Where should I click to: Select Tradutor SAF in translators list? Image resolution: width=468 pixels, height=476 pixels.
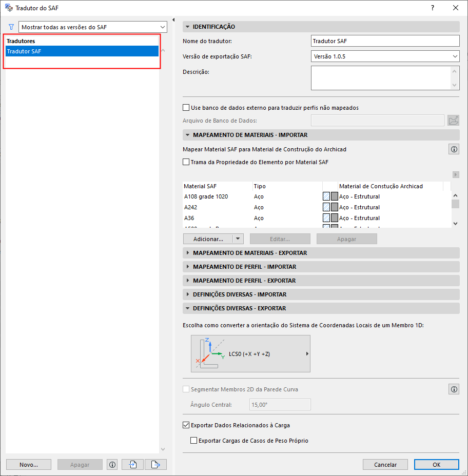click(x=82, y=51)
